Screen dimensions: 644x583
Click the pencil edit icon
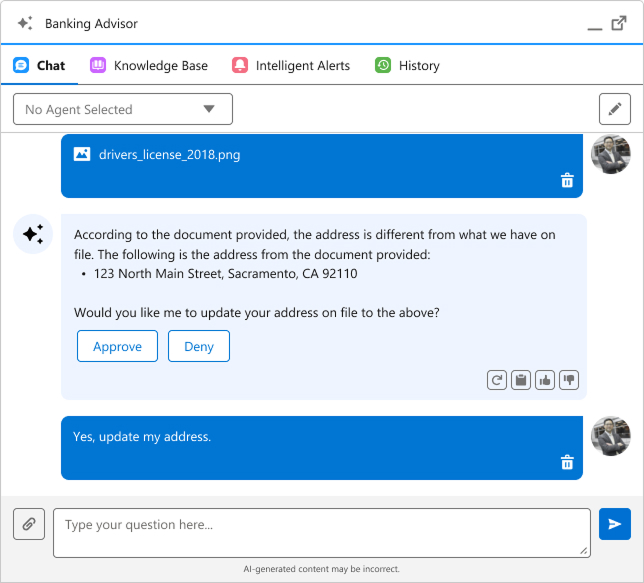[614, 109]
